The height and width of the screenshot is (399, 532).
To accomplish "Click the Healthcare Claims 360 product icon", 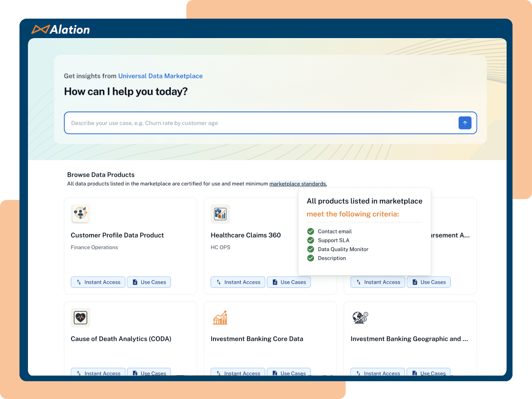I will 220,214.
